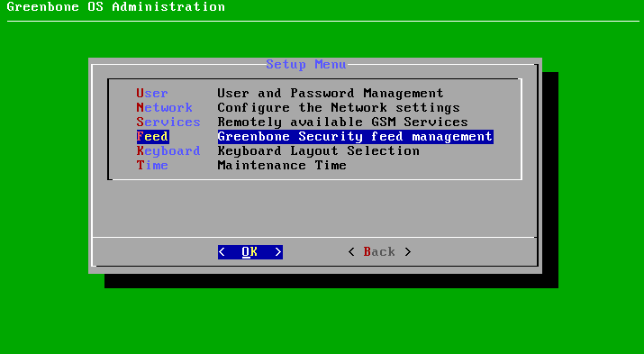This screenshot has width=644, height=354.
Task: Click 'Configure the Network settings' text
Action: coord(339,107)
